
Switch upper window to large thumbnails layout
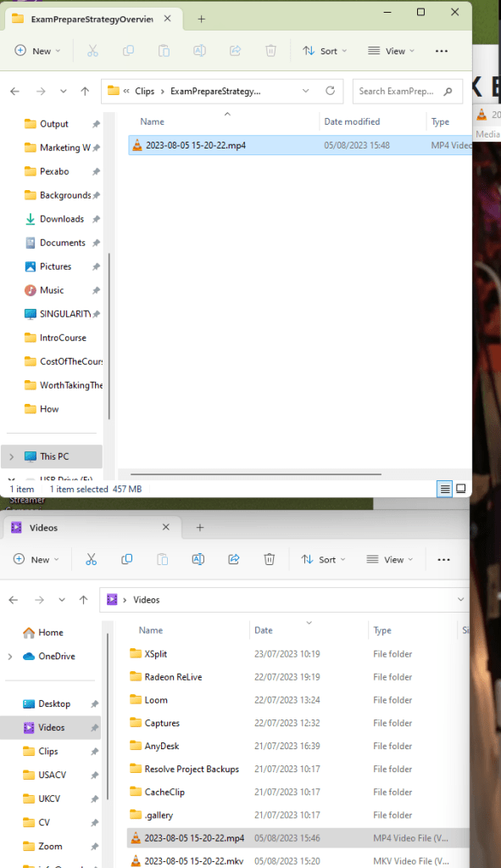[x=460, y=489]
